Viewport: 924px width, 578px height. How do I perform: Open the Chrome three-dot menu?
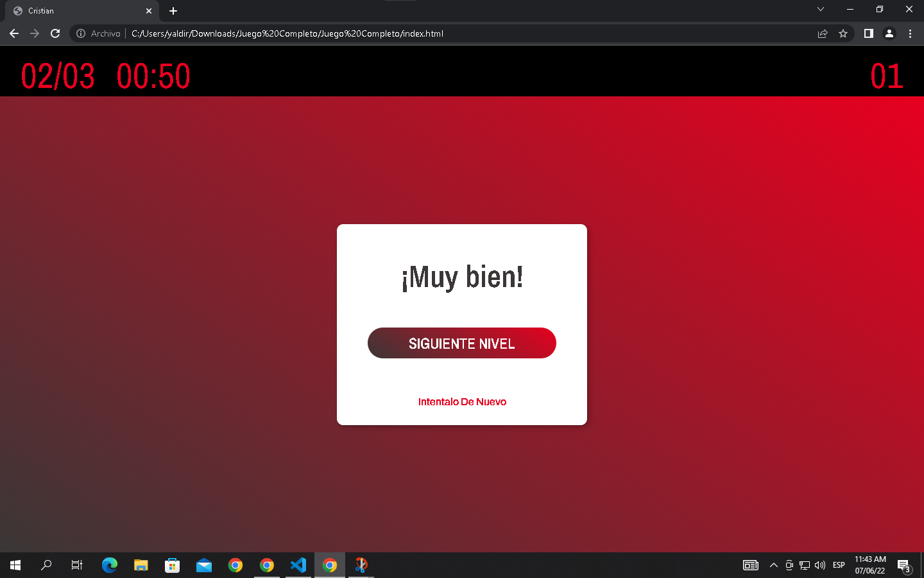tap(910, 33)
